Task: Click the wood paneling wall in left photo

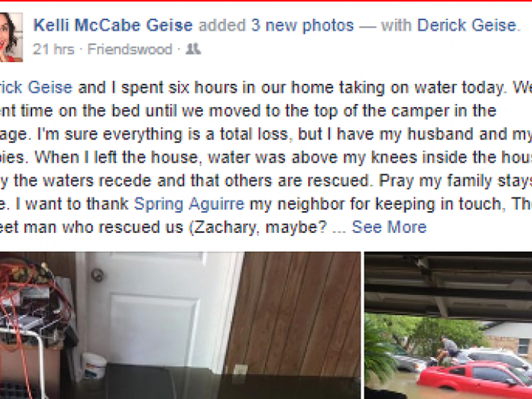Action: [x=297, y=310]
